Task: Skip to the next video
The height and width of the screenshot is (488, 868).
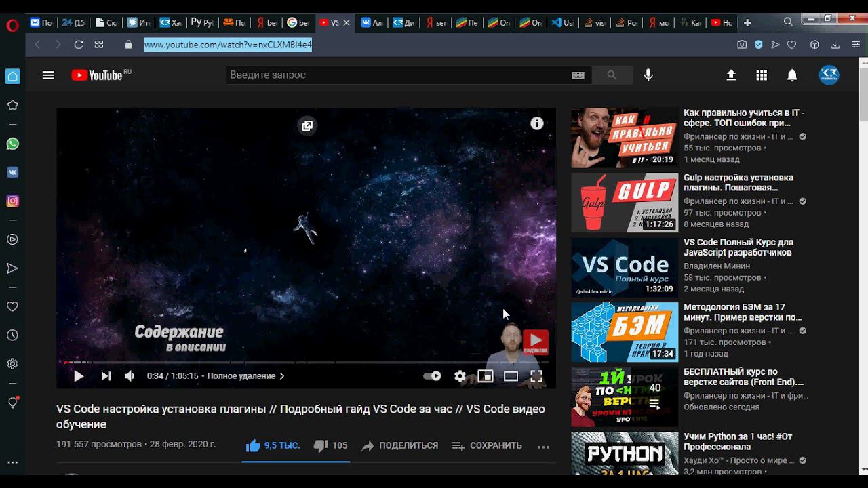Action: pos(106,376)
